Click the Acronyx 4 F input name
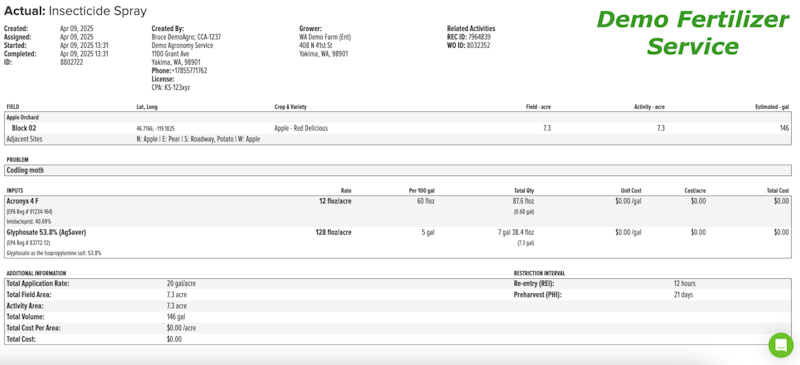The image size is (800, 365). point(22,201)
